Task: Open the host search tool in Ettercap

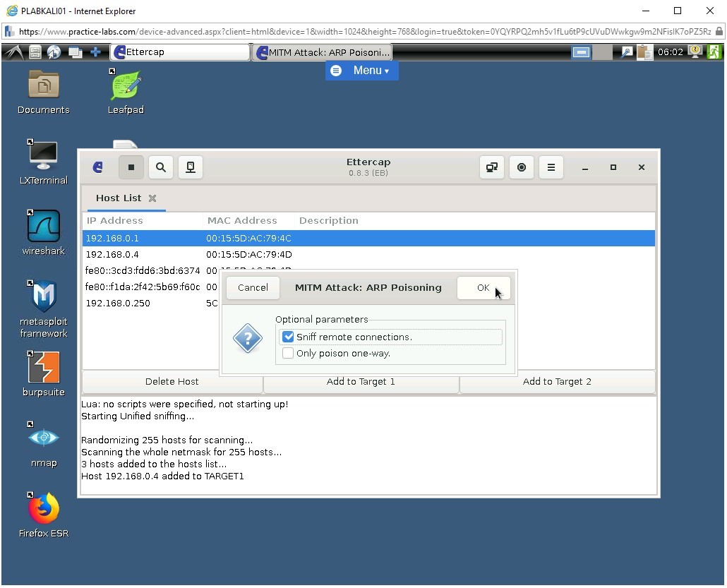Action: point(160,167)
